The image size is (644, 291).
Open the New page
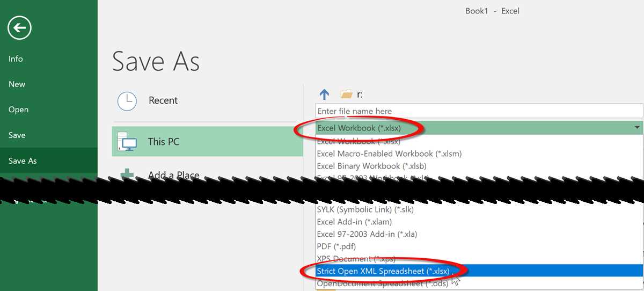click(17, 84)
